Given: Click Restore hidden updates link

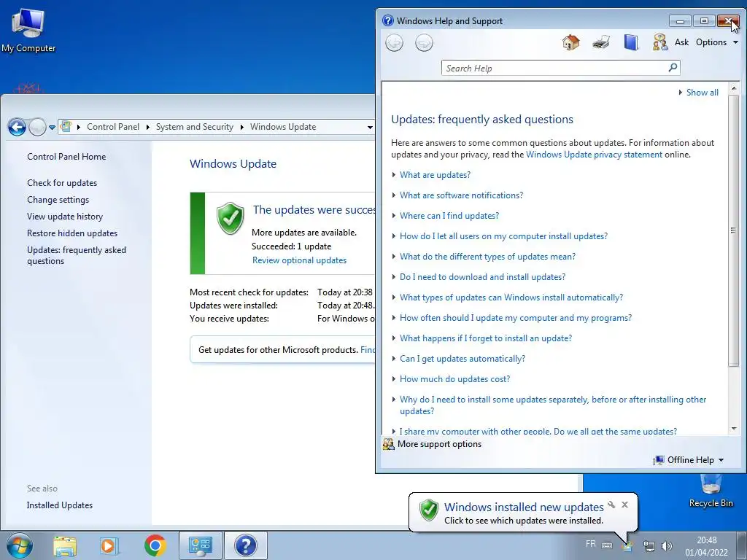Looking at the screenshot, I should (x=72, y=233).
